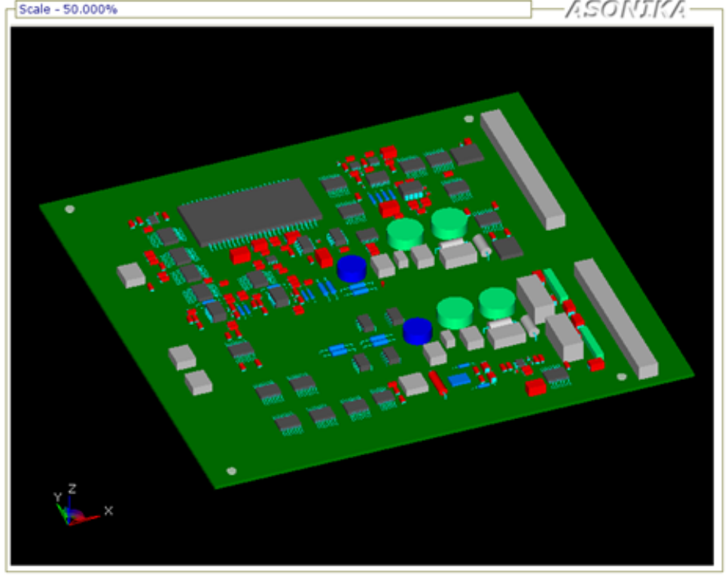Click the topmost green cylindrical capacitor

449,223
